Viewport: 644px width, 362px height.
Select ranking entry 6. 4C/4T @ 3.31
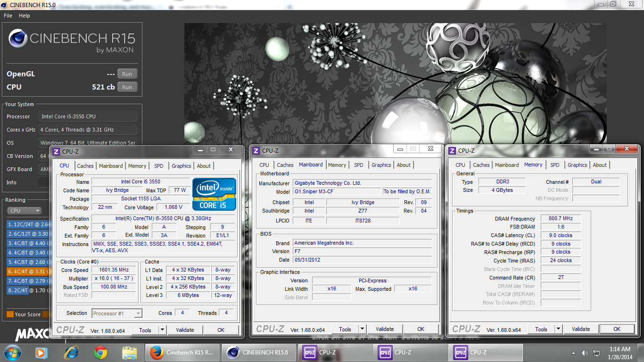click(28, 271)
